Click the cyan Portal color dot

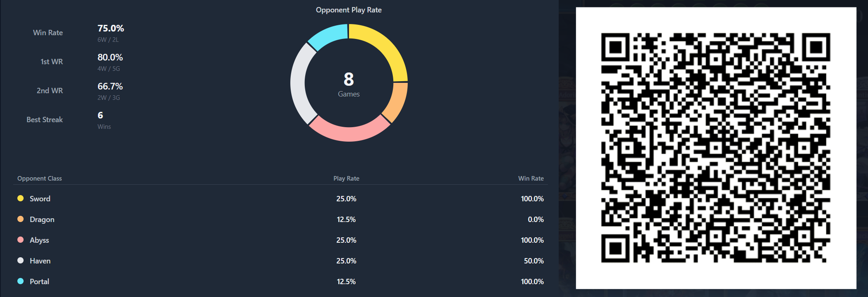[20, 281]
